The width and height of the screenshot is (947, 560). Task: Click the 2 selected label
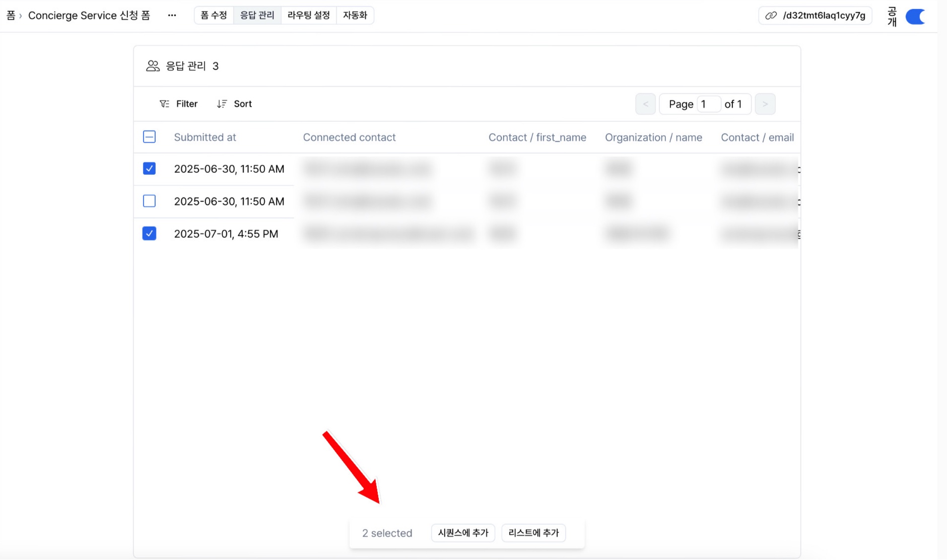[387, 533]
